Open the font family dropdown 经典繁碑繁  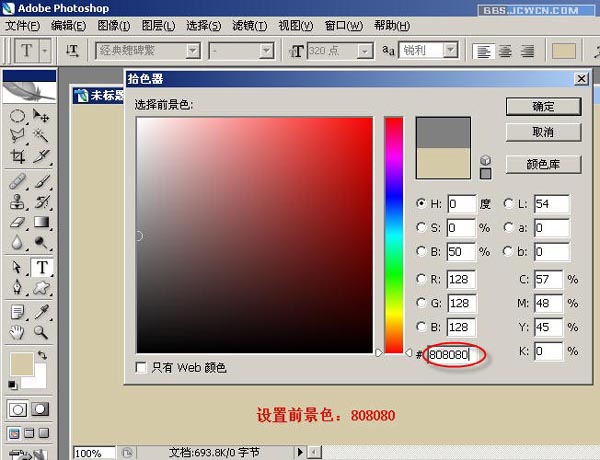pyautogui.click(x=192, y=50)
